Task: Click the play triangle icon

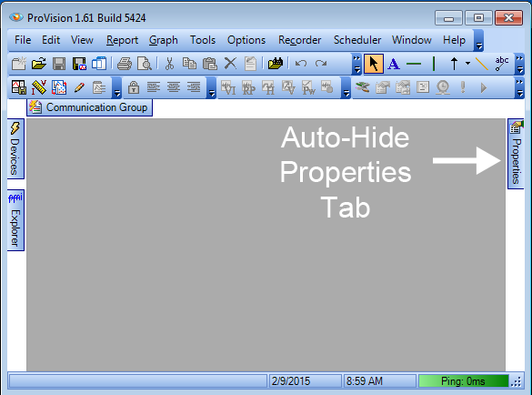Action: tap(484, 88)
